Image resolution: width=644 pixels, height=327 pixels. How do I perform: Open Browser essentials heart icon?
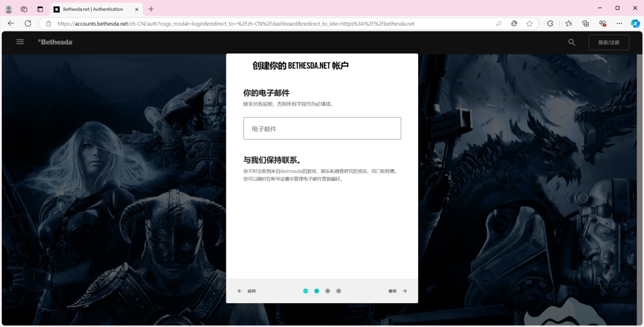pyautogui.click(x=602, y=24)
